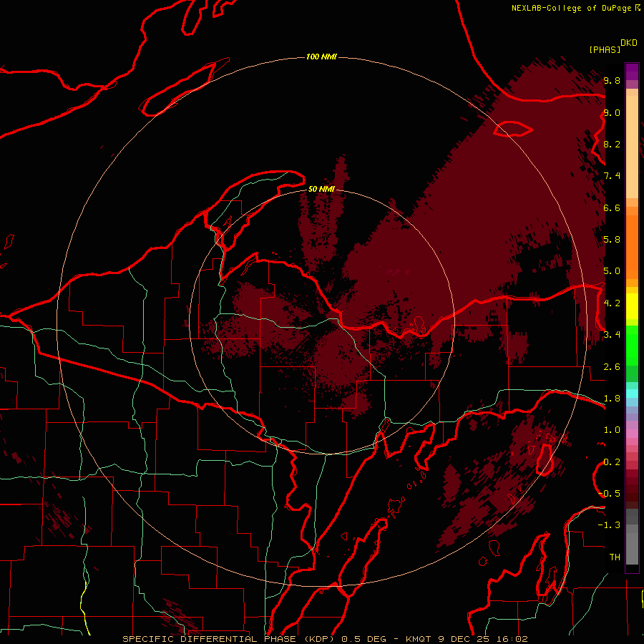Click the [PHAS] units label

(x=605, y=49)
